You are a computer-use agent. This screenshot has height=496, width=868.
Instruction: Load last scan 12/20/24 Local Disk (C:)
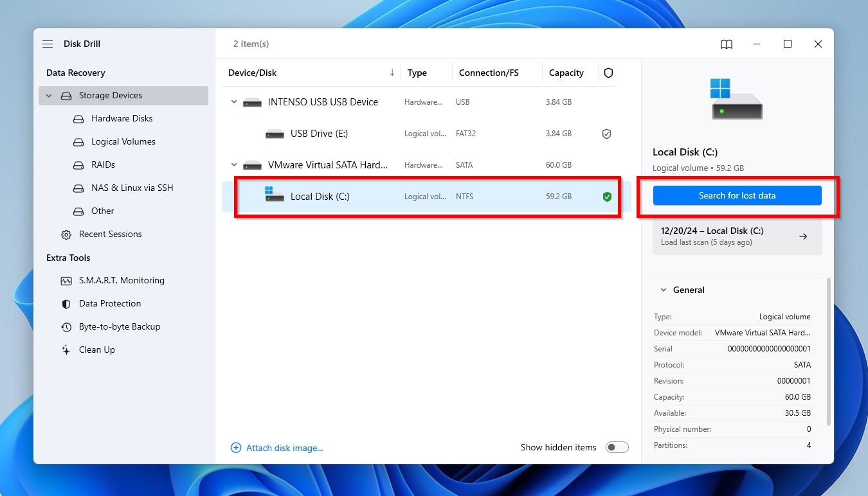point(737,236)
